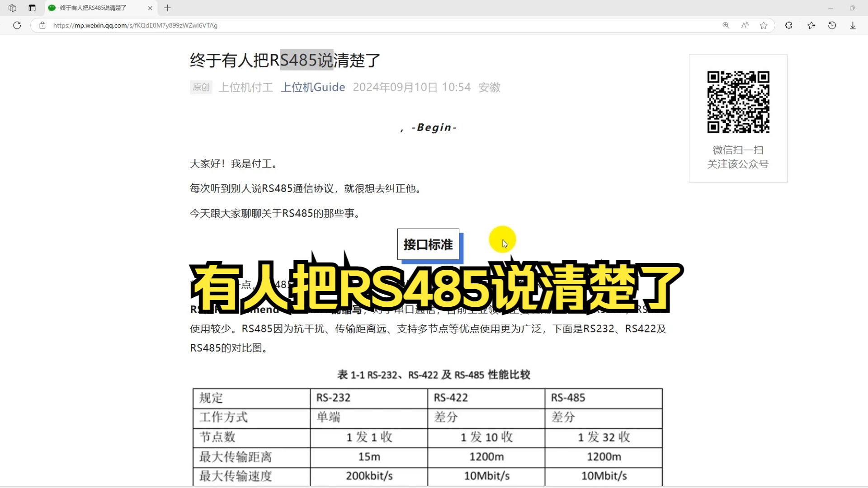Click the 上位机Guide account link
Image resolution: width=868 pixels, height=488 pixels.
[x=313, y=87]
